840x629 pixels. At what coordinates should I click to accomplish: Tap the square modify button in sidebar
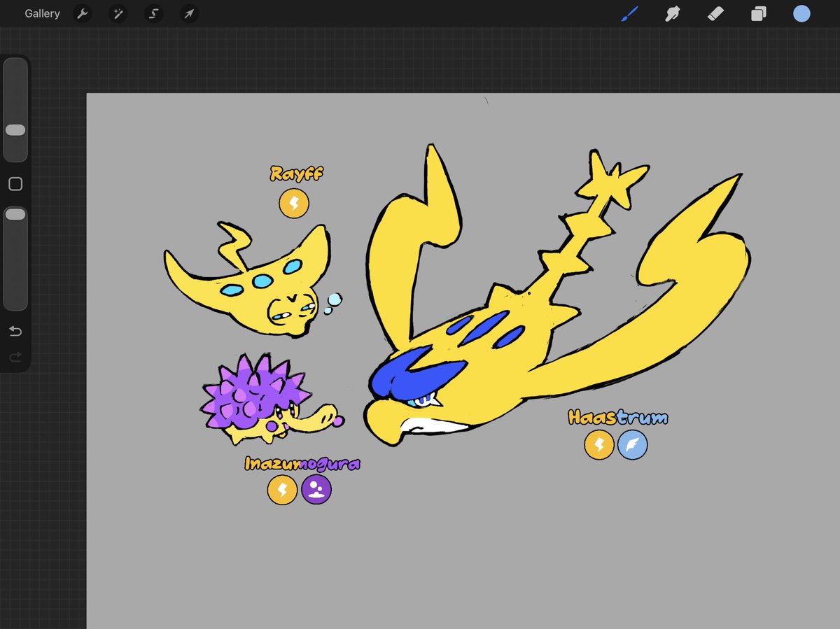15,184
